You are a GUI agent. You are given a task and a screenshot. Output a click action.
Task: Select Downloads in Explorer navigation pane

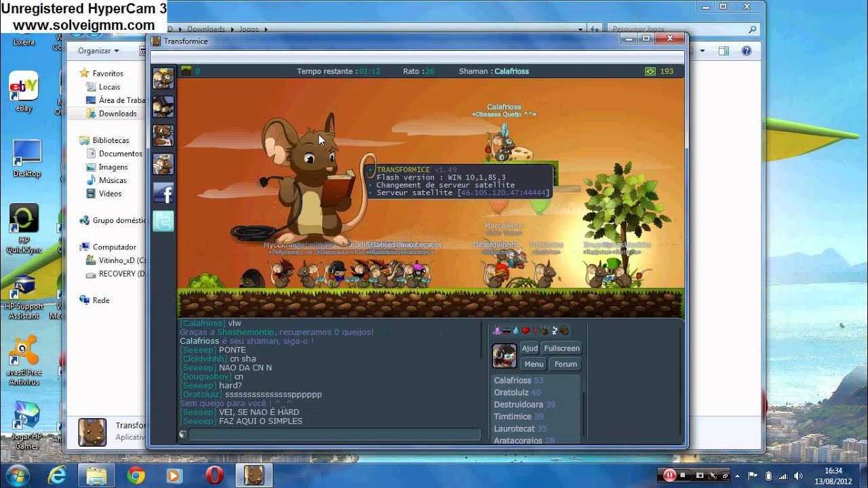(x=117, y=113)
